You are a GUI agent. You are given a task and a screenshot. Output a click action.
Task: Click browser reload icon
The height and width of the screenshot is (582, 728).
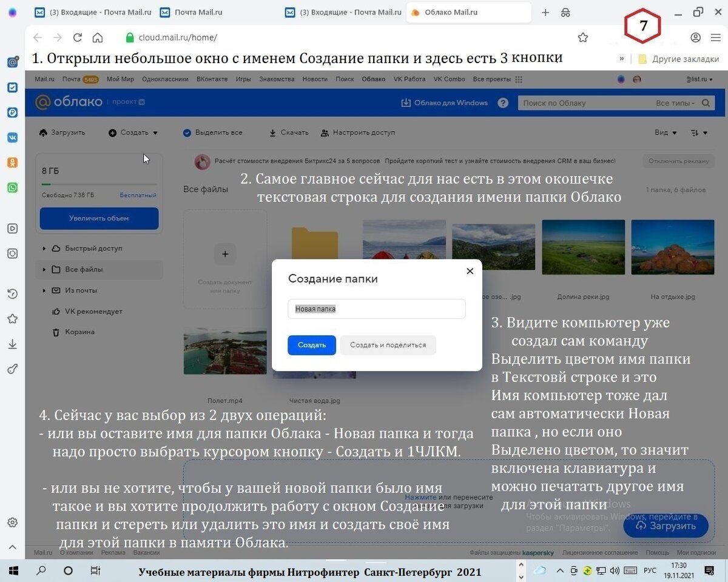click(78, 38)
